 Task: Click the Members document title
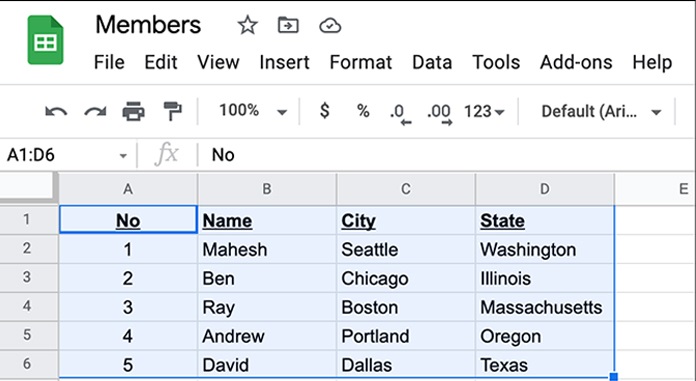point(148,25)
